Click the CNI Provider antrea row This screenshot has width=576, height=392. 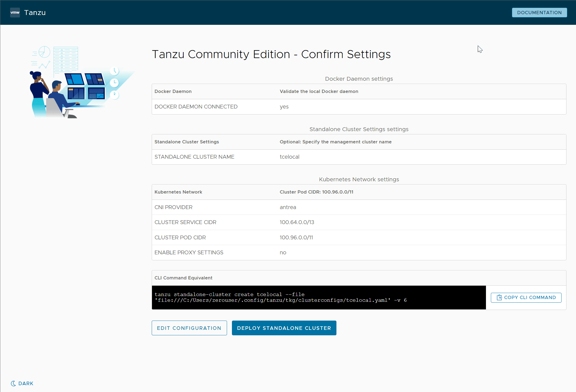(359, 207)
